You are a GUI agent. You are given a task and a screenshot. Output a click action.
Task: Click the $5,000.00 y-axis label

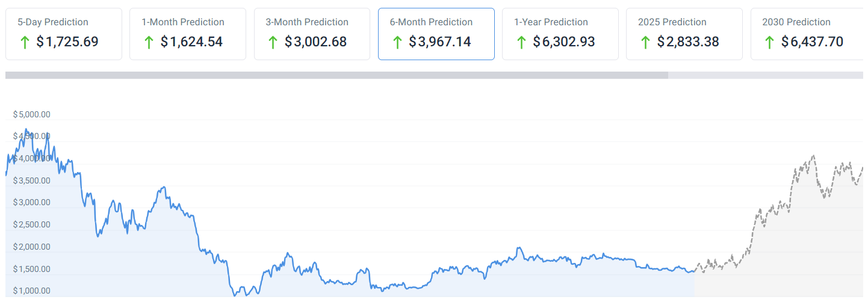coord(32,114)
